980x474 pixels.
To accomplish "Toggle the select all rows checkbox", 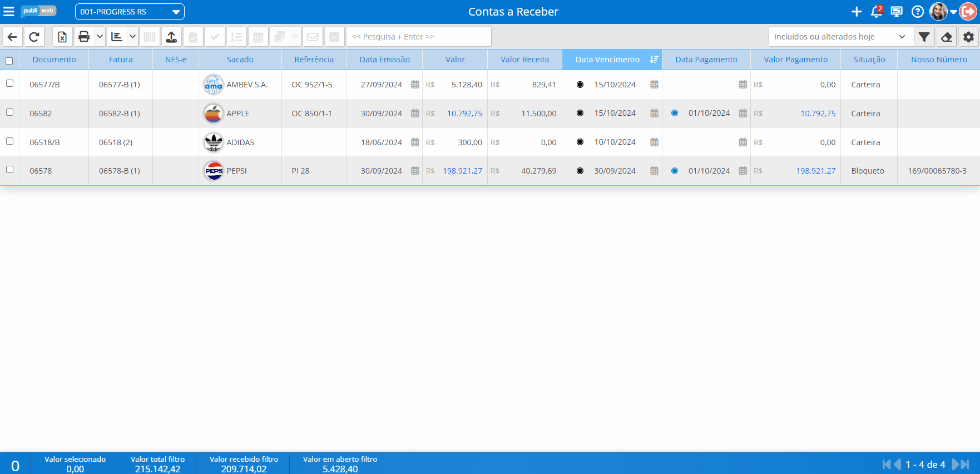I will pos(9,61).
